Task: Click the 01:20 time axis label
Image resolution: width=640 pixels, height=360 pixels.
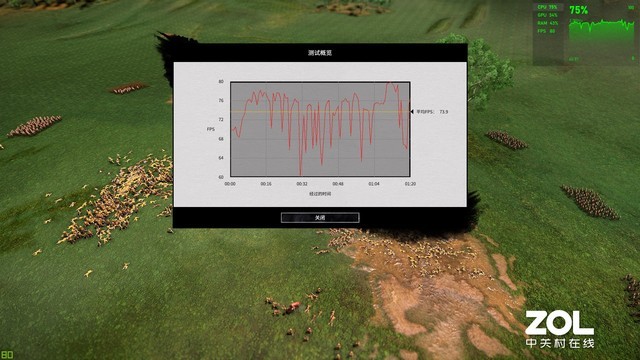Action: (x=410, y=184)
